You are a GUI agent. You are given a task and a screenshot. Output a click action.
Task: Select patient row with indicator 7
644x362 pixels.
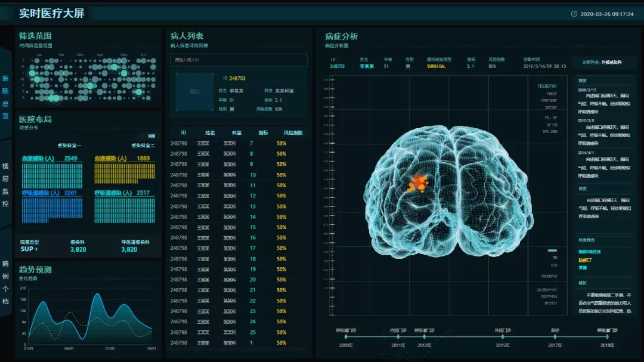pyautogui.click(x=239, y=143)
